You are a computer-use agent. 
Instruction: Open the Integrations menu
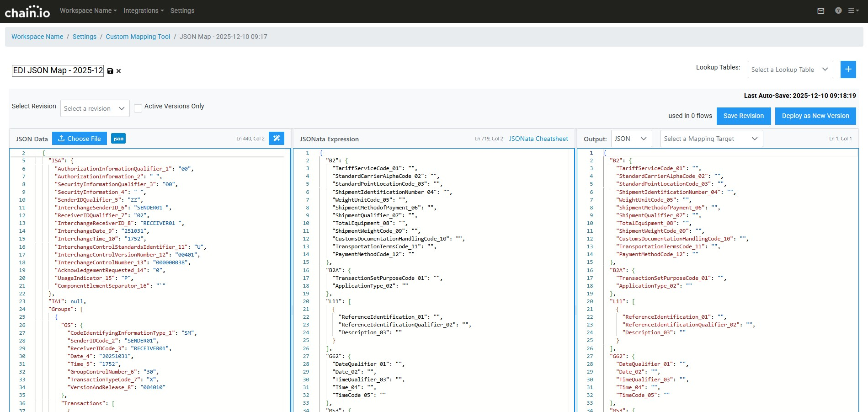coord(144,11)
